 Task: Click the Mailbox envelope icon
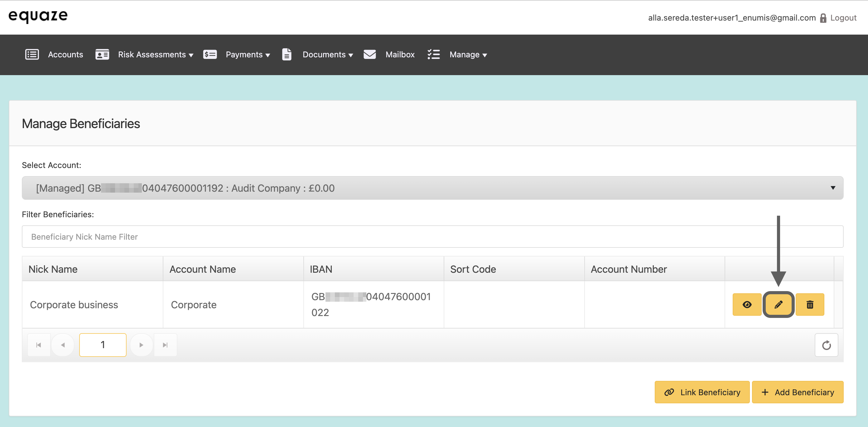370,55
